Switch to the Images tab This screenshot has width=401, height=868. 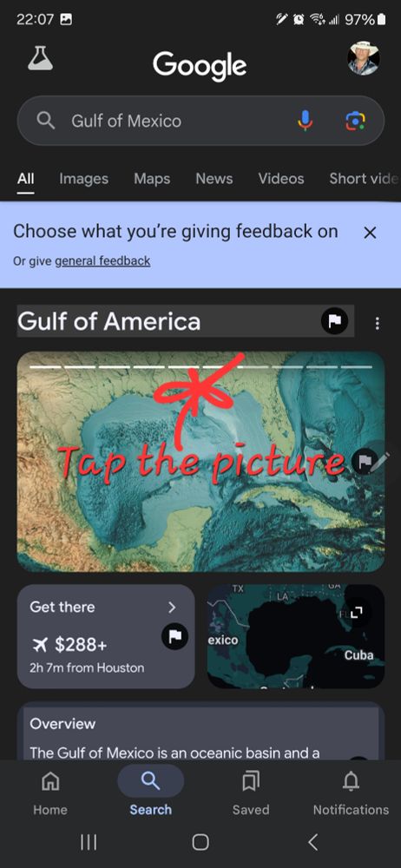point(83,178)
